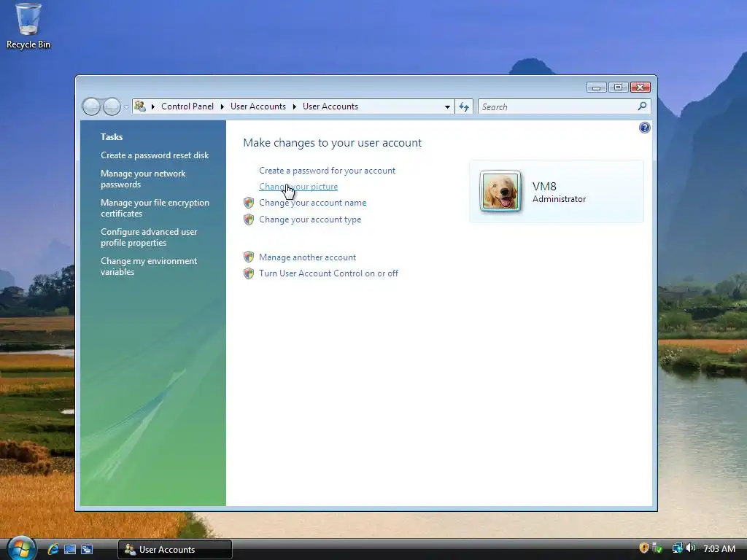The height and width of the screenshot is (560, 747).
Task: Open Manage your file encryption certificates
Action: click(x=155, y=208)
